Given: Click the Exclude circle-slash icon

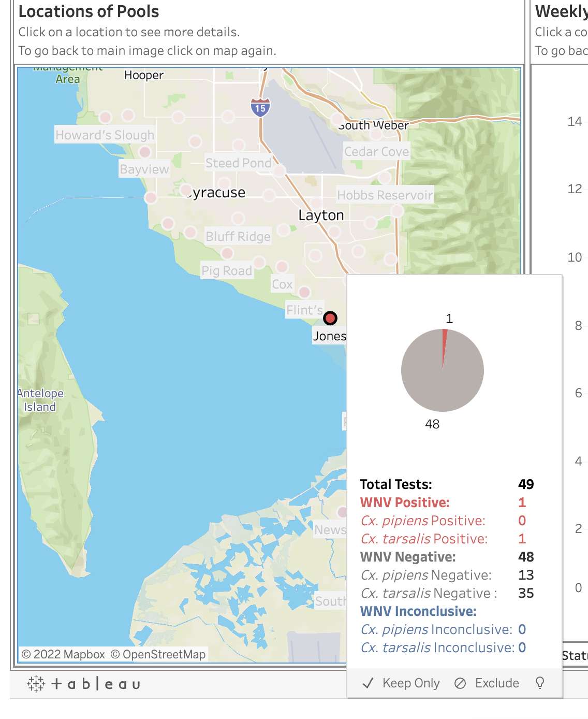Looking at the screenshot, I should 460,683.
